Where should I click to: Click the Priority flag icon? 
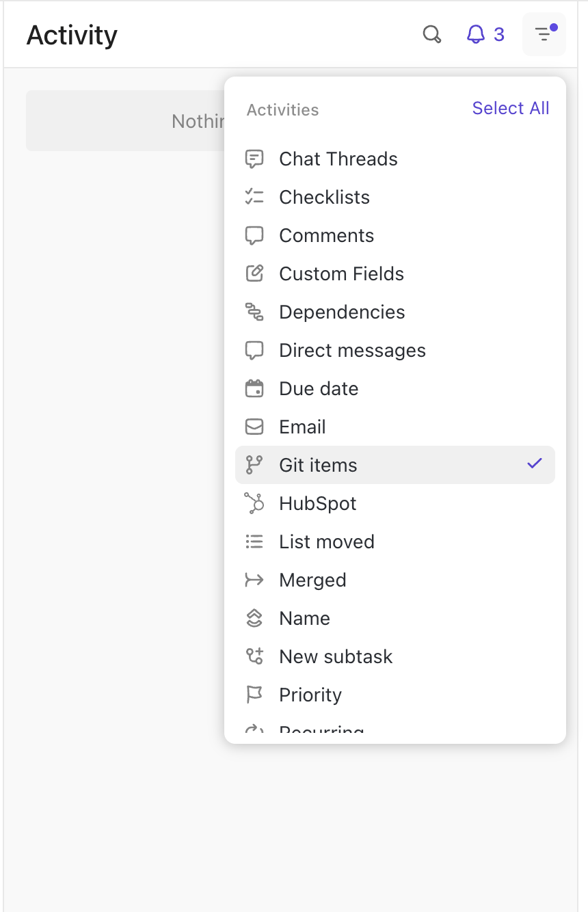click(x=254, y=695)
